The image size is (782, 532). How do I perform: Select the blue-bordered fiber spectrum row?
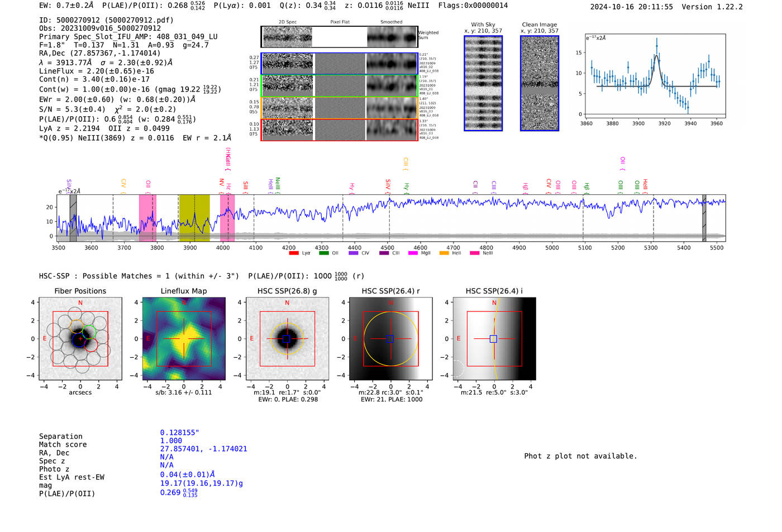coord(340,64)
